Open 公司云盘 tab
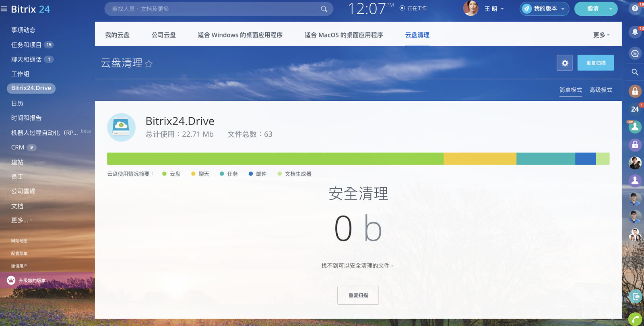The width and height of the screenshot is (644, 326). 163,35
